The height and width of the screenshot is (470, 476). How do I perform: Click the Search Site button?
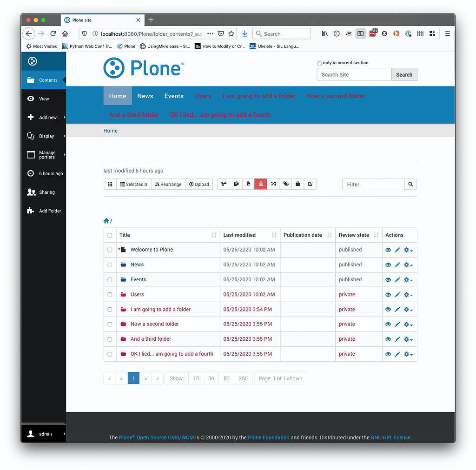click(403, 74)
